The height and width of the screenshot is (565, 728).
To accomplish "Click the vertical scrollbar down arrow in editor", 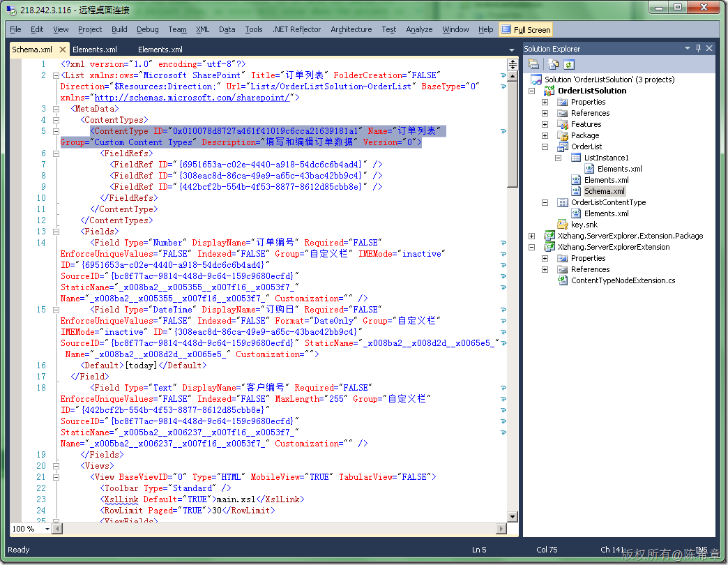I will (x=513, y=516).
